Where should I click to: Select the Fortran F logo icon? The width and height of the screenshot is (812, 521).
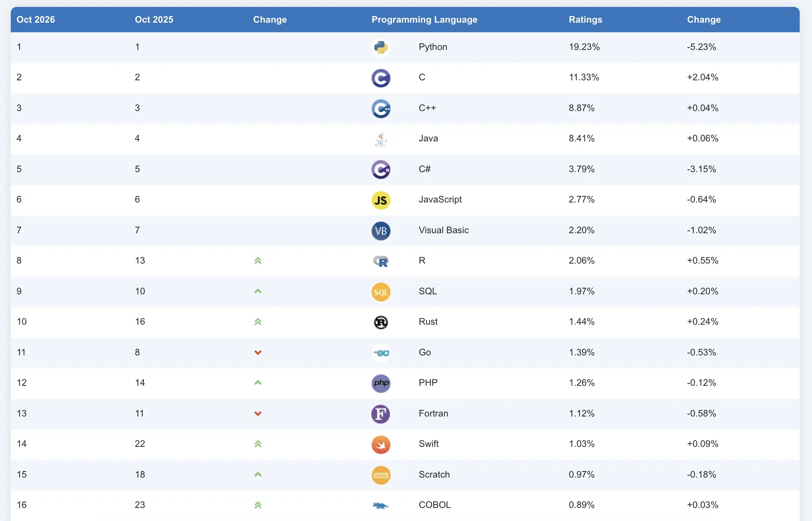(x=381, y=414)
